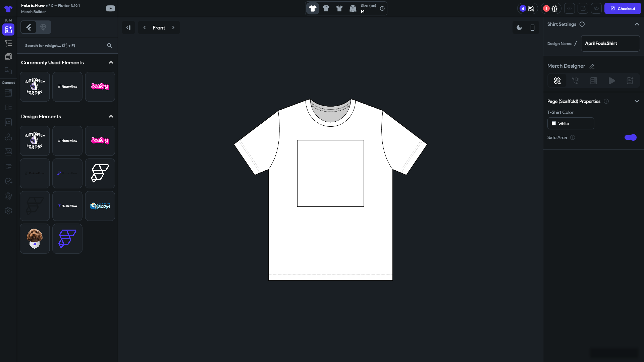Edit the Design Name field AprilFoolsShirt
Viewport: 644px width, 362px height.
610,43
